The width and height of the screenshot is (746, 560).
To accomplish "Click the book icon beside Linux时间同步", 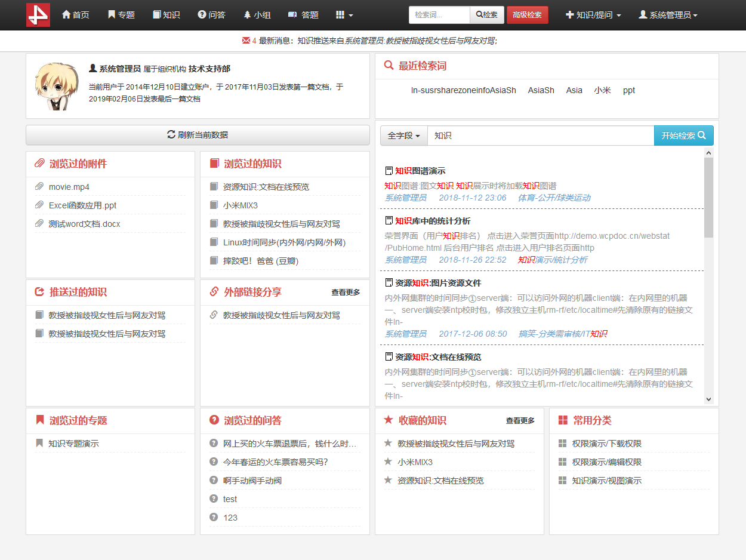I will tap(214, 242).
